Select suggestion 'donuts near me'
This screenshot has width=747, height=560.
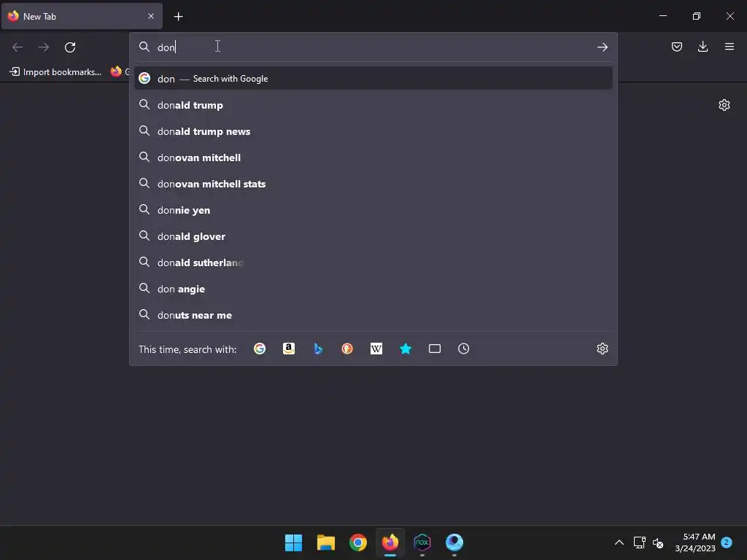pyautogui.click(x=373, y=315)
